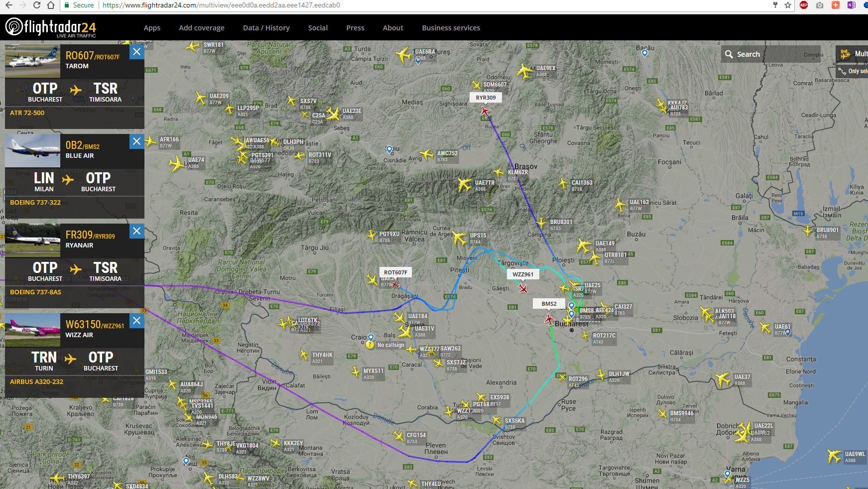Select the red BMS2 aircraft near Bucharest
The image size is (868, 489).
pyautogui.click(x=549, y=319)
